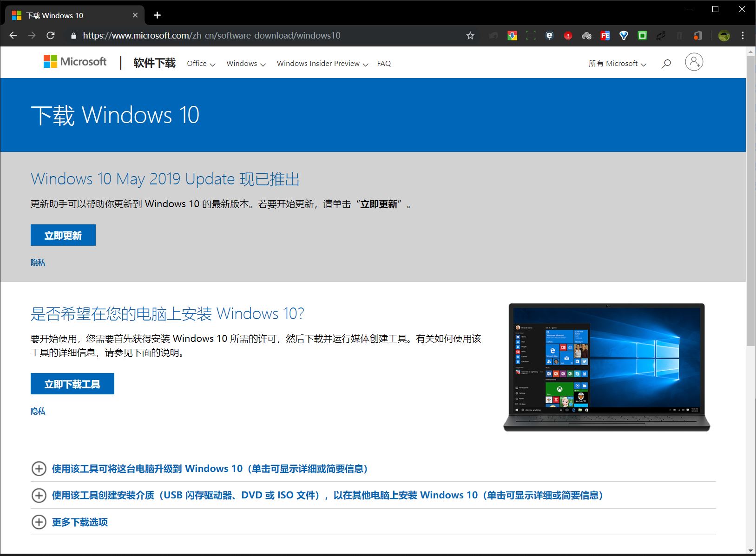756x556 pixels.
Task: Click the 立即下载工具 button
Action: (72, 384)
